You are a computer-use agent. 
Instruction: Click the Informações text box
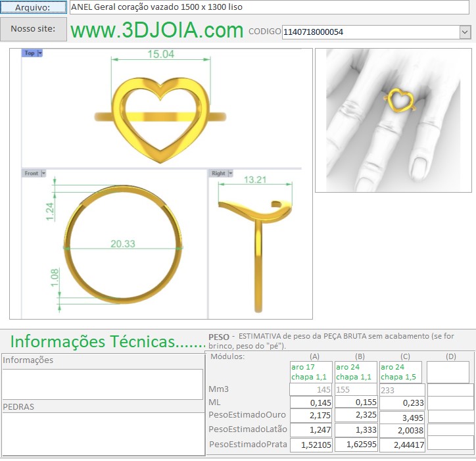[103, 384]
